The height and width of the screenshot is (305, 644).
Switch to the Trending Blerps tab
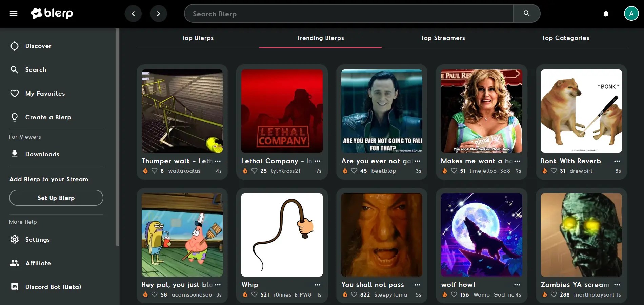pyautogui.click(x=320, y=38)
